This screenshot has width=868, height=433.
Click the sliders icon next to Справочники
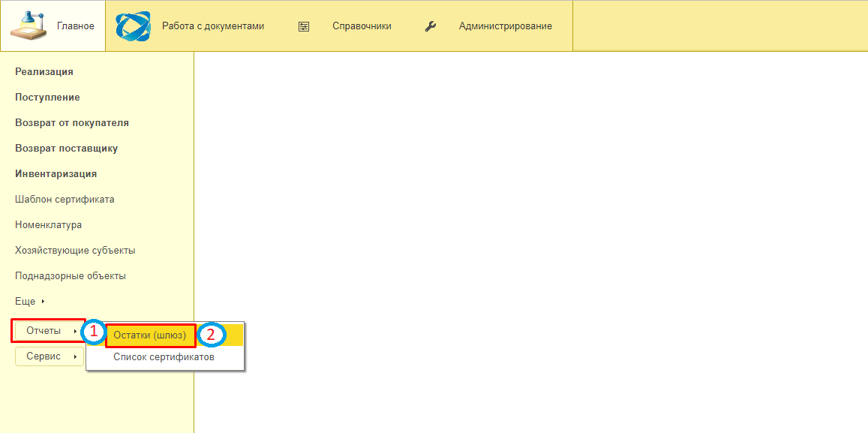pyautogui.click(x=303, y=26)
